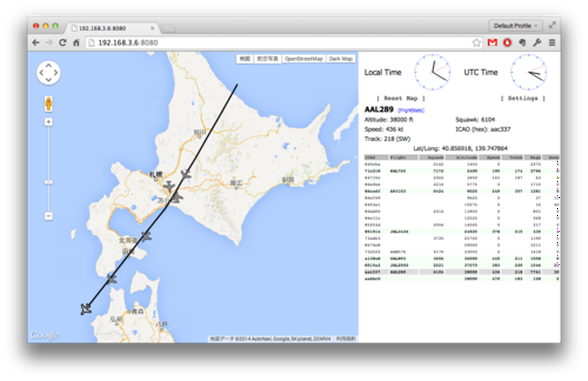Open the Gmail extension icon
588x381 pixels.
tap(492, 43)
